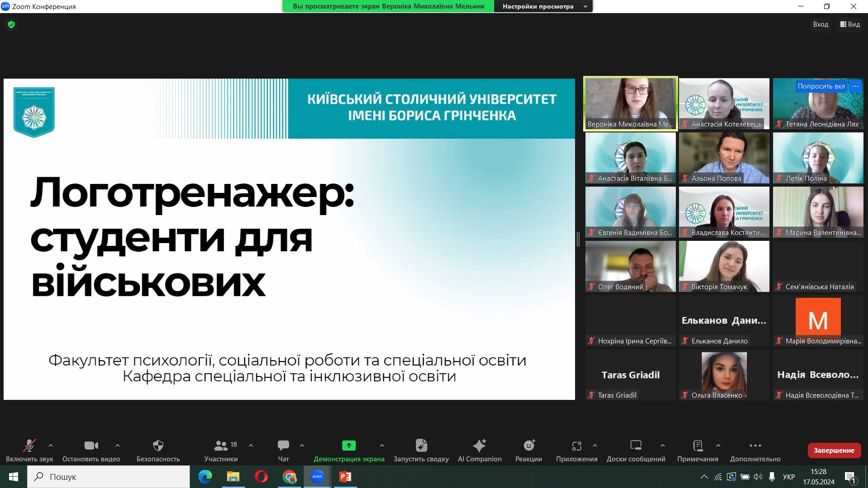Image resolution: width=868 pixels, height=488 pixels.
Task: Click Попросить вкл button on Тетяна's video
Action: pyautogui.click(x=821, y=86)
